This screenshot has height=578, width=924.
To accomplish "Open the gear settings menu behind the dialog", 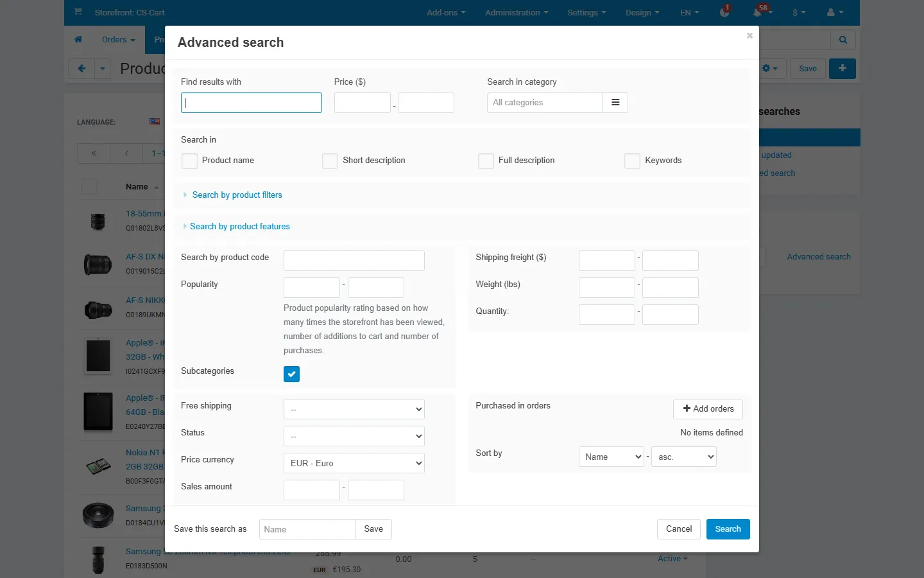I will 769,69.
